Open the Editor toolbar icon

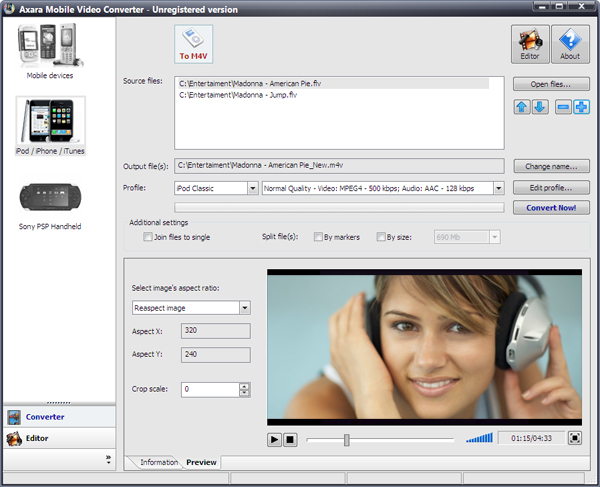click(531, 44)
